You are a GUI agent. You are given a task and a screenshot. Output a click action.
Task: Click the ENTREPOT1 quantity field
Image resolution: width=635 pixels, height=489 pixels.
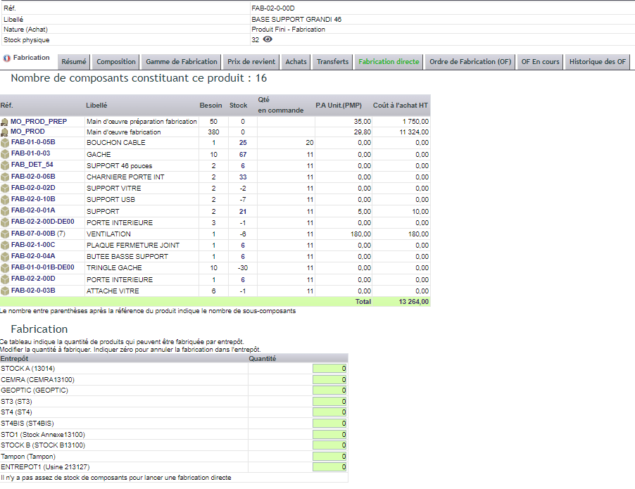(329, 467)
